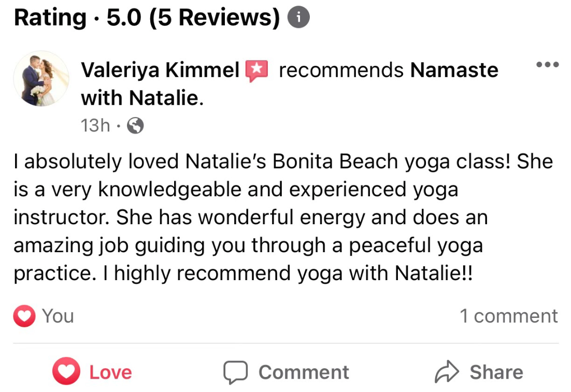Viewport: 571px width, 392px height.
Task: Click the red Love label text
Action: pos(111,372)
